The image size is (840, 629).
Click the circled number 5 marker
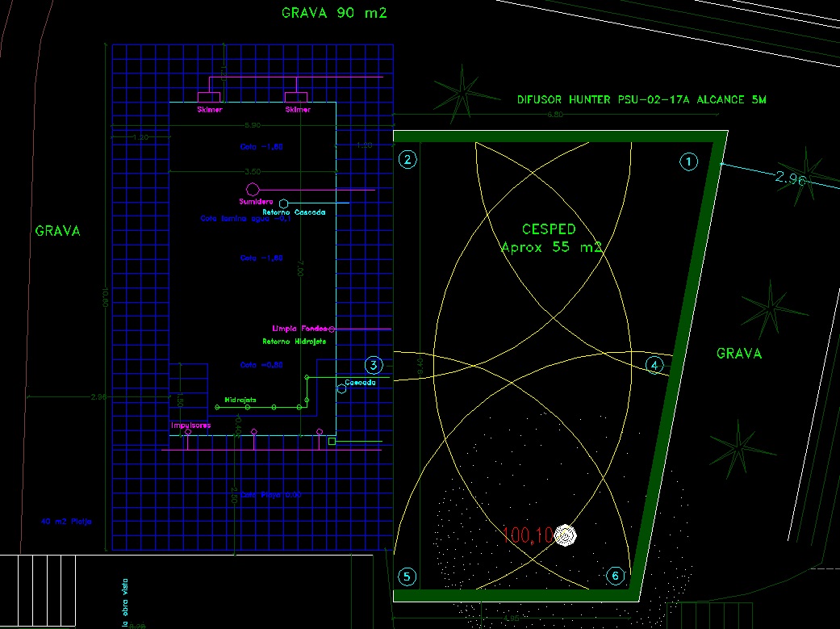pos(407,577)
